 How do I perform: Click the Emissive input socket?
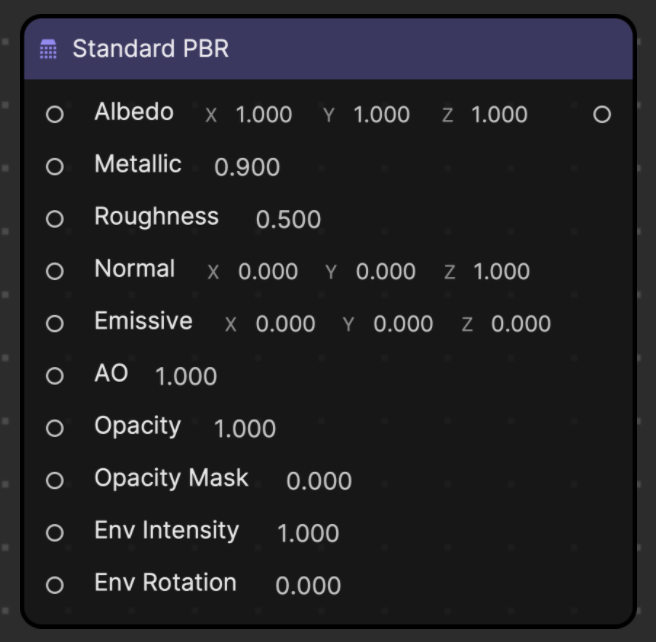tap(55, 323)
